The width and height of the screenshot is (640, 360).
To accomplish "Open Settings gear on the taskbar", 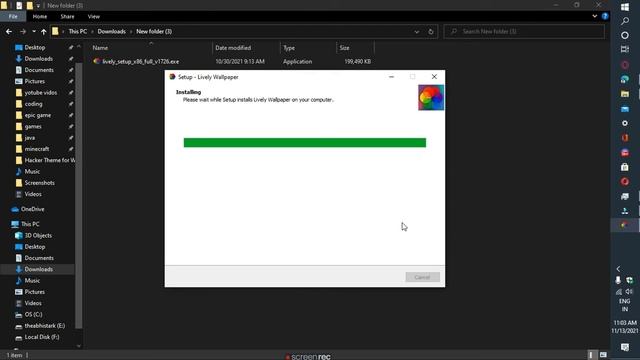I will point(625,123).
